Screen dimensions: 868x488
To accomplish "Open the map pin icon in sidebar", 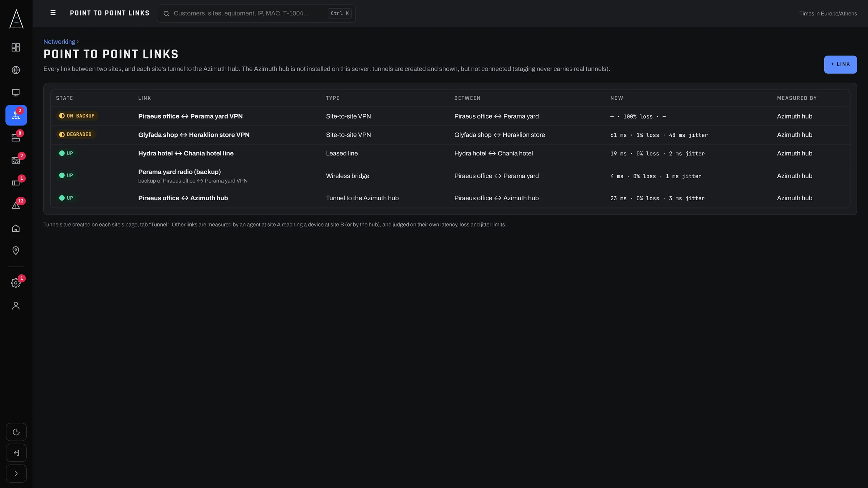I will [x=16, y=251].
